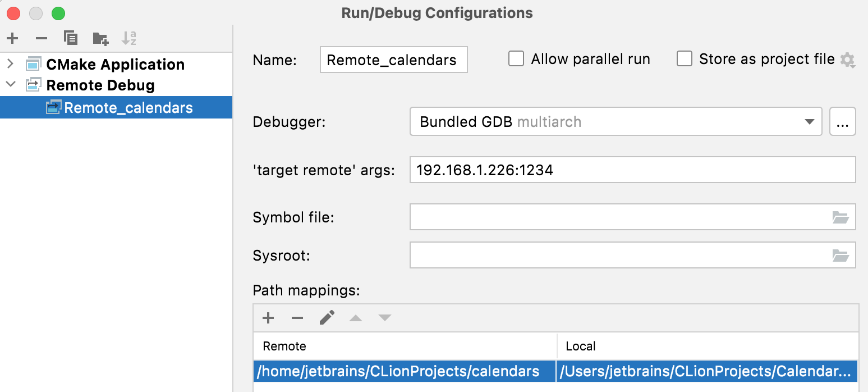This screenshot has height=392, width=868.
Task: Copy the Remote_calendars configuration
Action: pos(71,38)
